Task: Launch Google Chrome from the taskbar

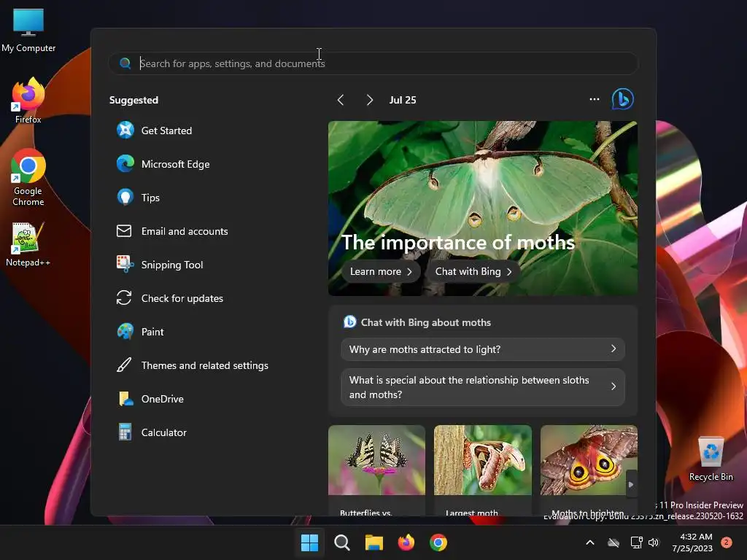Action: click(438, 542)
